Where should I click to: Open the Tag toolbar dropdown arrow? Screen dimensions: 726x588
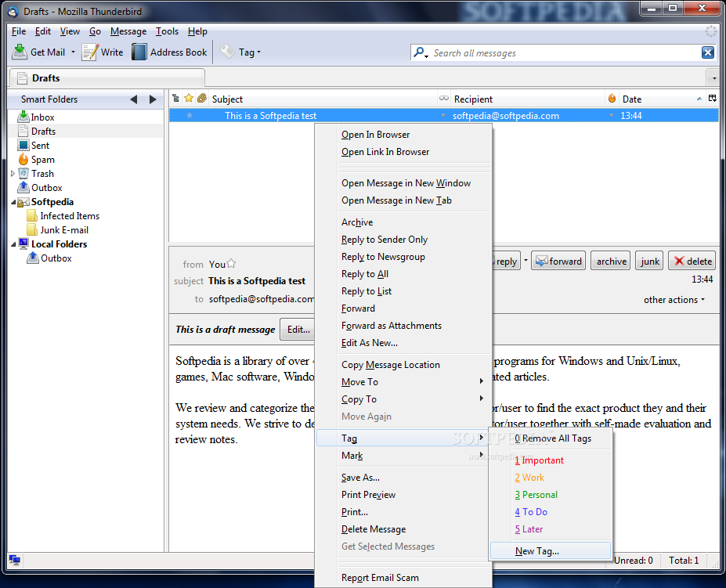258,52
